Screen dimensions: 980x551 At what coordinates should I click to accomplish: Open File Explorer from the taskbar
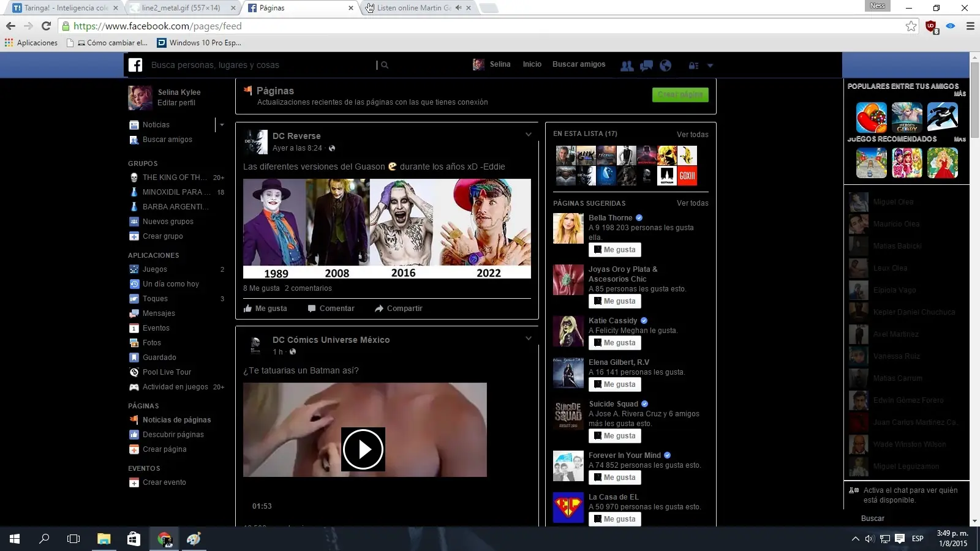coord(104,539)
